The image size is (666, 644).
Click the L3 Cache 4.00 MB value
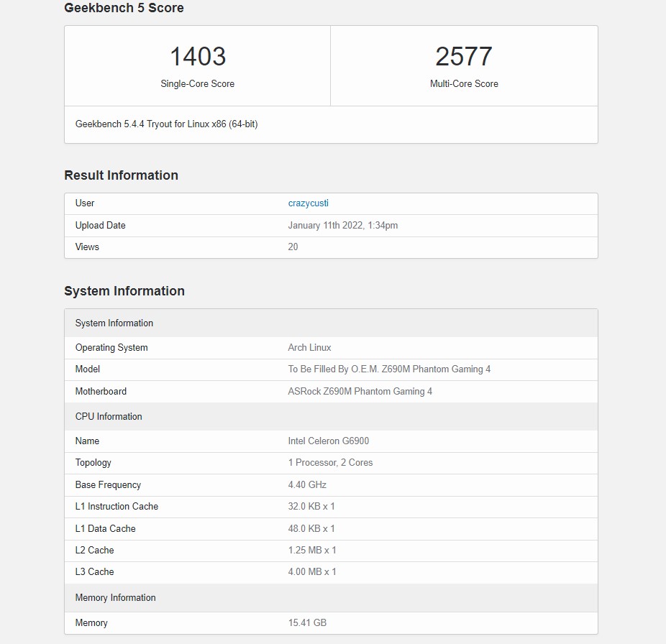click(311, 572)
